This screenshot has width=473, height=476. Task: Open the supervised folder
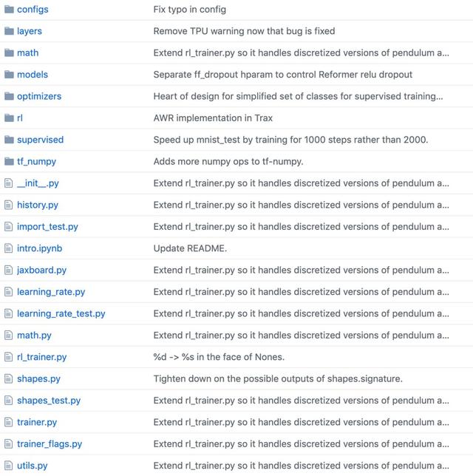tap(40, 140)
